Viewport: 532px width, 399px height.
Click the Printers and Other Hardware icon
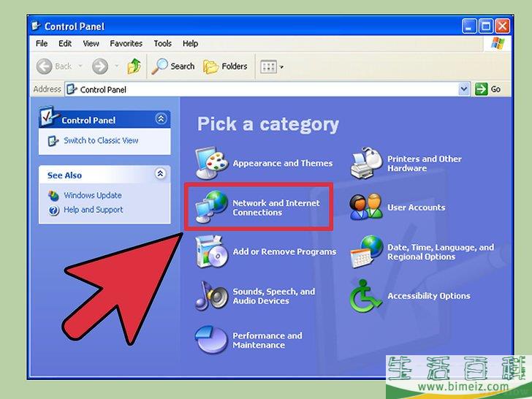point(367,164)
